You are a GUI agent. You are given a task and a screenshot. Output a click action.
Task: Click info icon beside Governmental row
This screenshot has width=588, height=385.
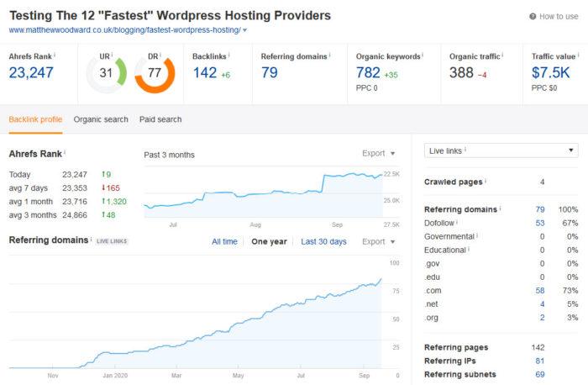[479, 236]
